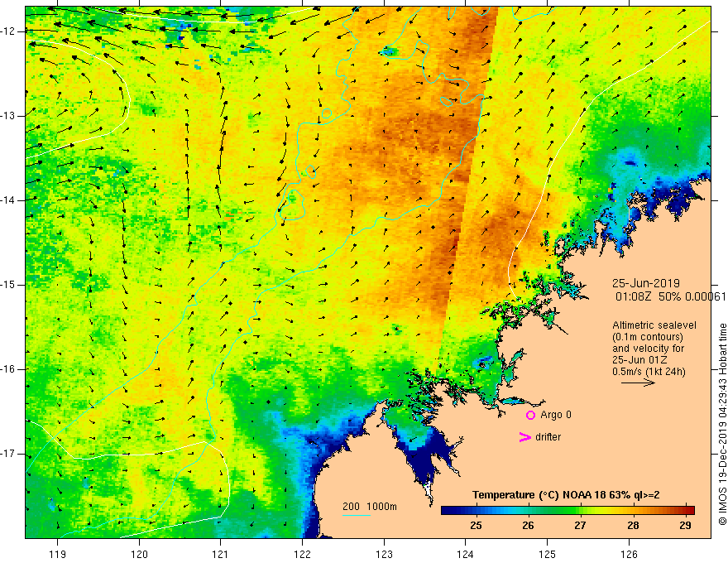Click the latitude axis label '-13'
Screen dimensions: 728x563
(x=9, y=116)
